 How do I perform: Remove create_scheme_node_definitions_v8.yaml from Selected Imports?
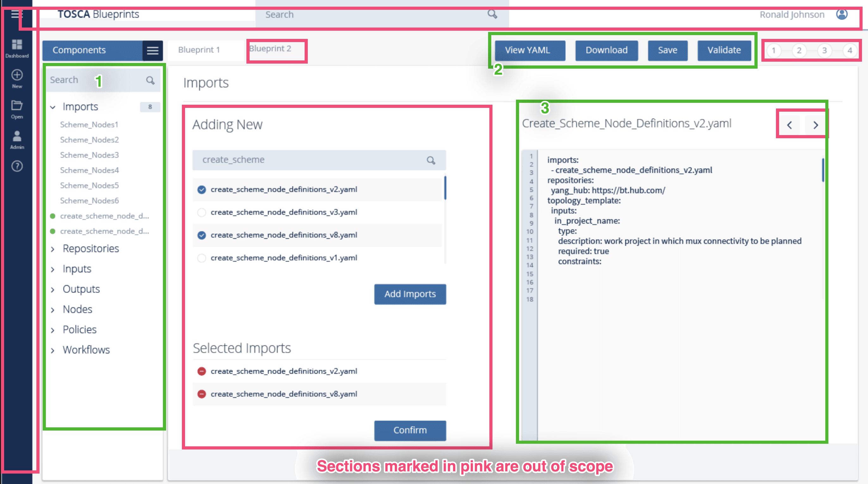pos(201,394)
